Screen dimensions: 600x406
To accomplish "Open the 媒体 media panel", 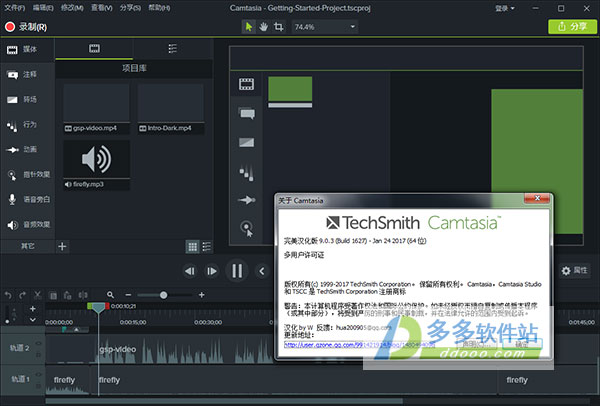I will pos(28,49).
